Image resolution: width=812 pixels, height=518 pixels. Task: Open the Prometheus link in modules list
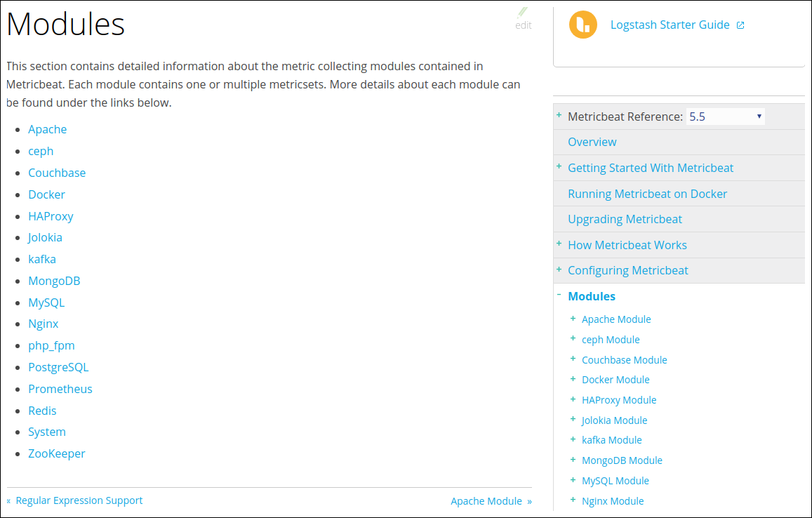(x=60, y=389)
